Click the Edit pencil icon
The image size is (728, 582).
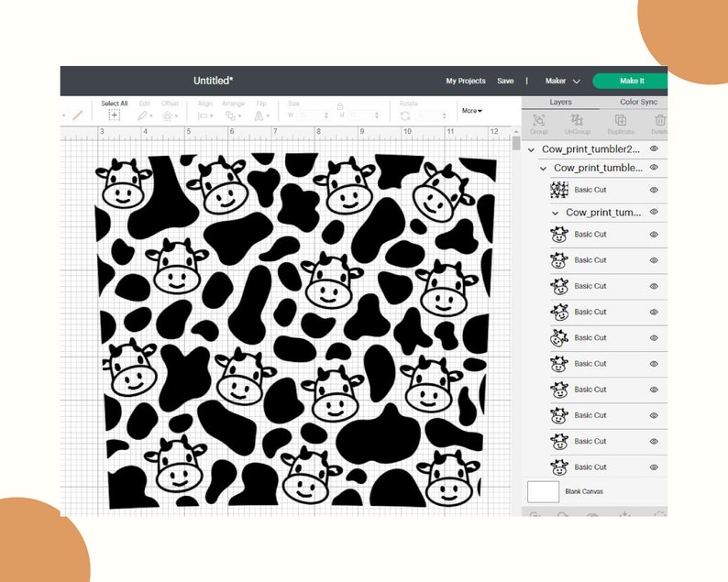[142, 115]
